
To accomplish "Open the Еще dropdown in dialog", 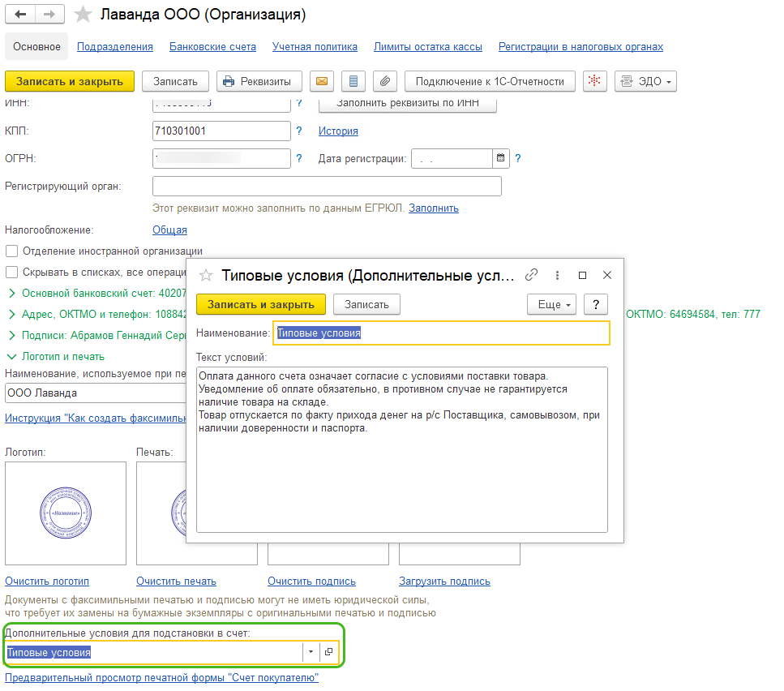I will click(552, 304).
